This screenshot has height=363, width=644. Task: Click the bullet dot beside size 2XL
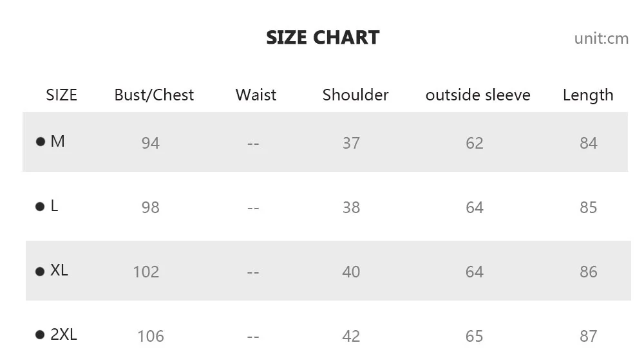pyautogui.click(x=40, y=335)
